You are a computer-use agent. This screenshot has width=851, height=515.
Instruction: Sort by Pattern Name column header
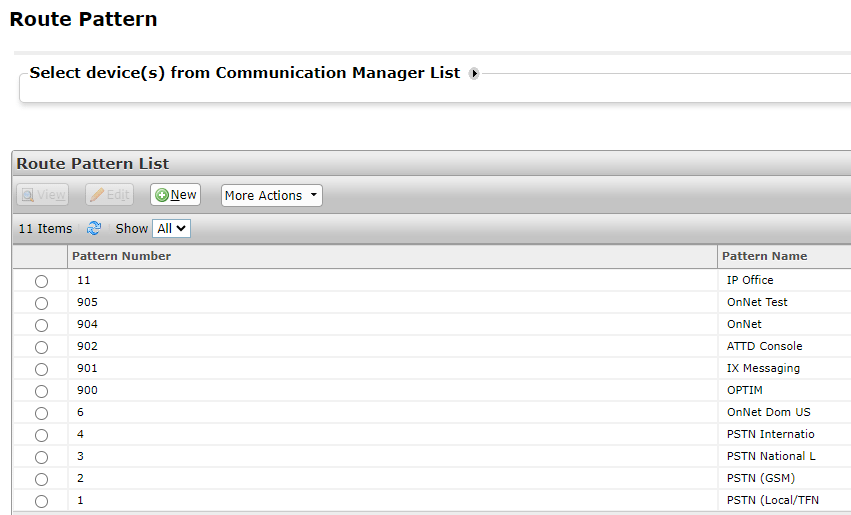764,256
